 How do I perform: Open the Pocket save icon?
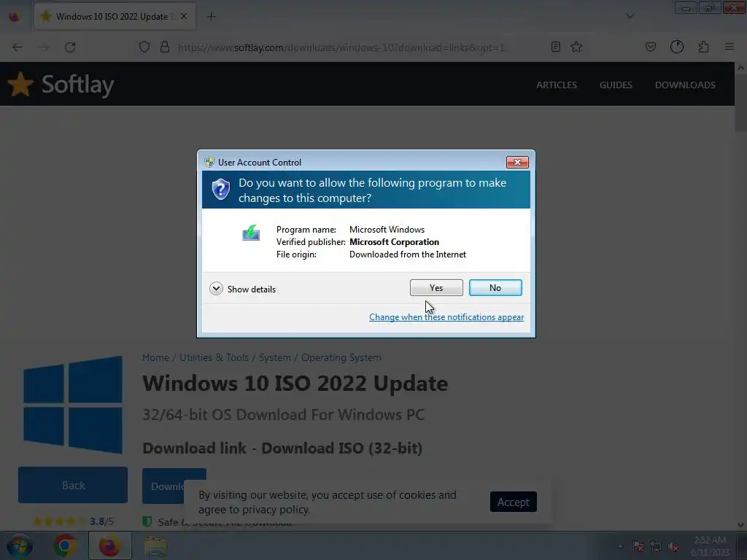[x=650, y=47]
